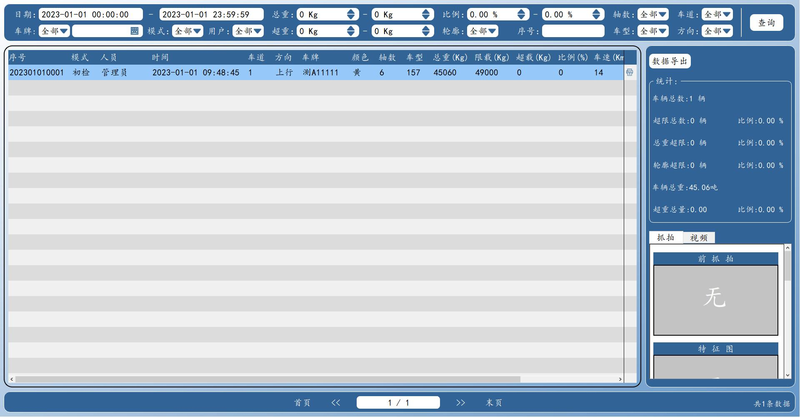Click the 查询 query button
The image size is (800, 417).
pyautogui.click(x=766, y=22)
